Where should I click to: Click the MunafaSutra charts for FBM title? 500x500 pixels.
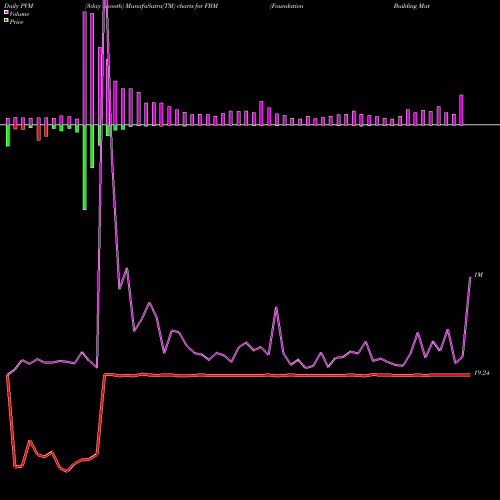pyautogui.click(x=151, y=6)
